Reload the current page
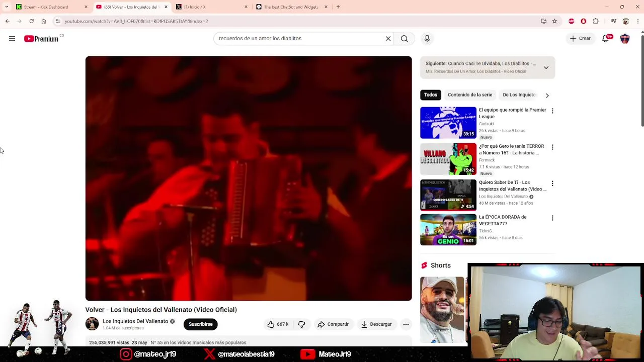This screenshot has height=362, width=644. pos(31,21)
